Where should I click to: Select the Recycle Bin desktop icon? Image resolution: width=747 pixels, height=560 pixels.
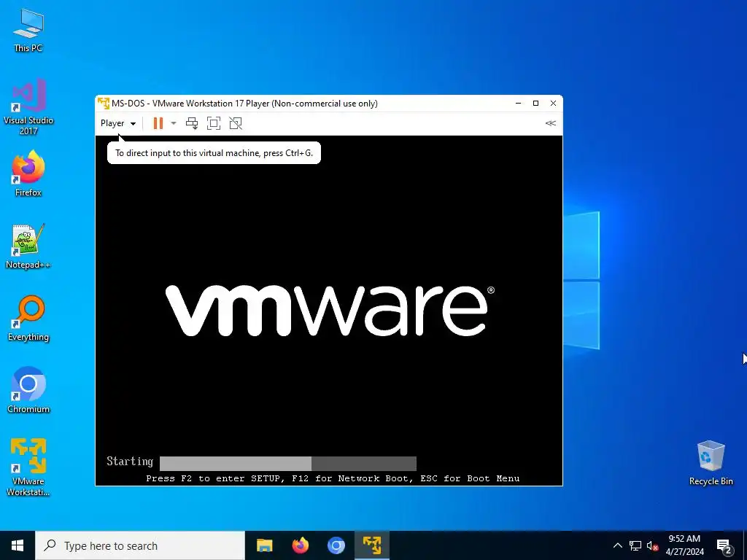pyautogui.click(x=711, y=463)
